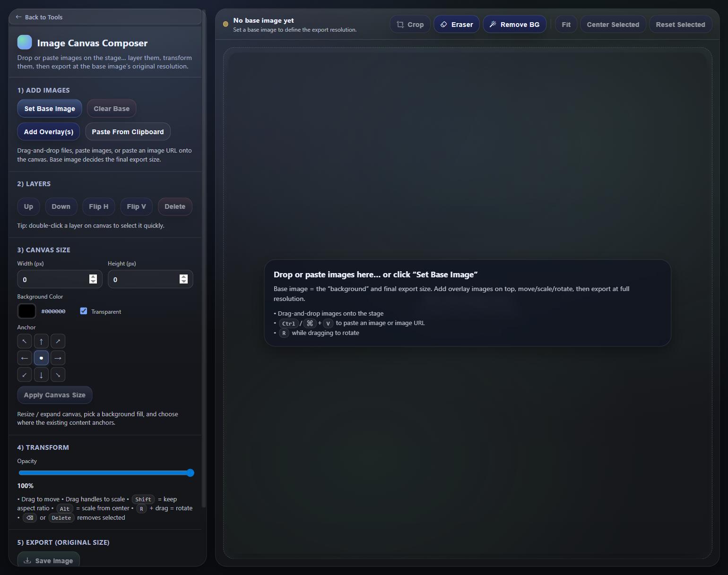Viewport: 728px width, 575px height.
Task: Open the black background color swatch
Action: [26, 311]
